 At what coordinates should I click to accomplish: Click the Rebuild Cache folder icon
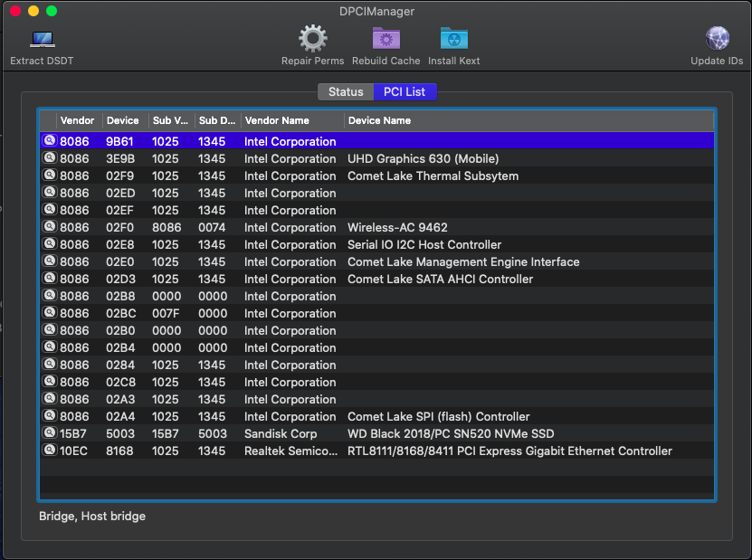pyautogui.click(x=386, y=38)
